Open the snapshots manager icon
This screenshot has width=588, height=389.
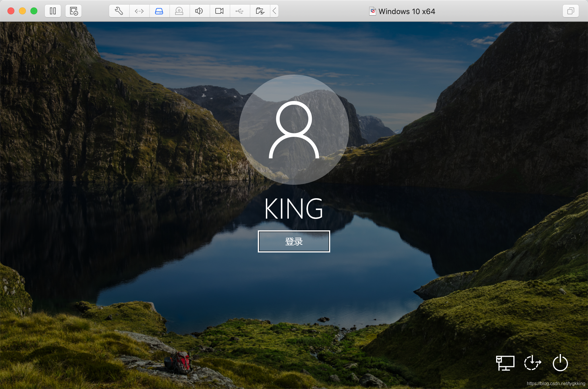pos(73,11)
